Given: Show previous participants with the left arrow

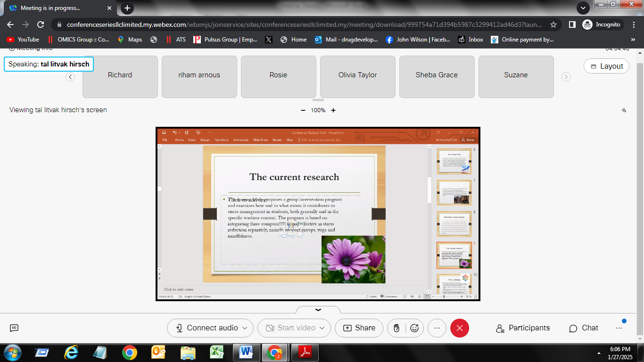Looking at the screenshot, I should point(70,77).
